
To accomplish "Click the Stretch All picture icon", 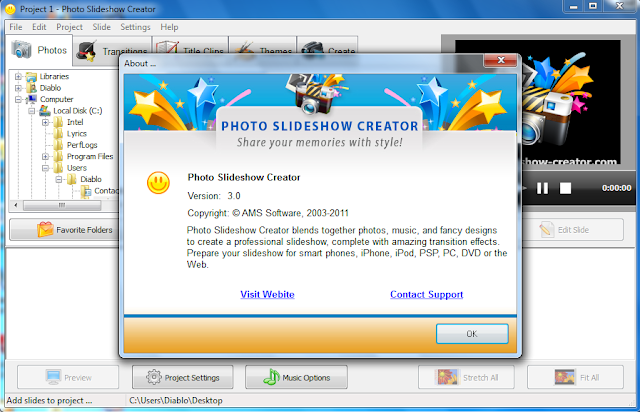I will tap(447, 377).
